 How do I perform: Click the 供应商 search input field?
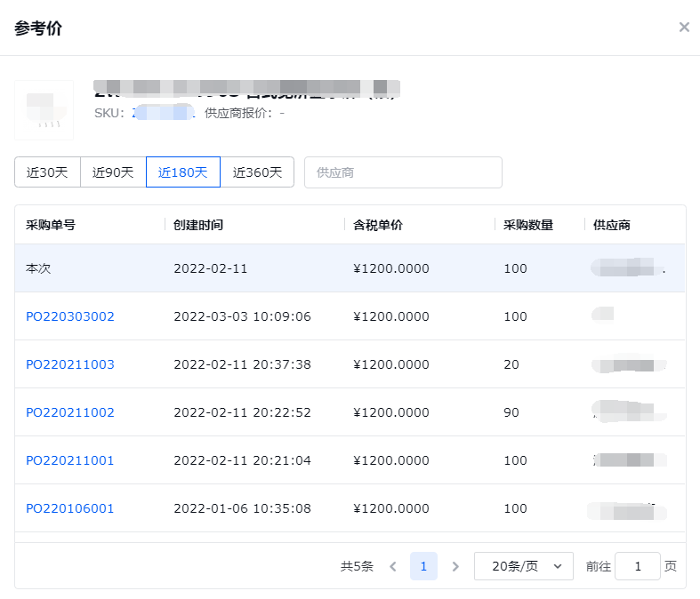tap(403, 172)
